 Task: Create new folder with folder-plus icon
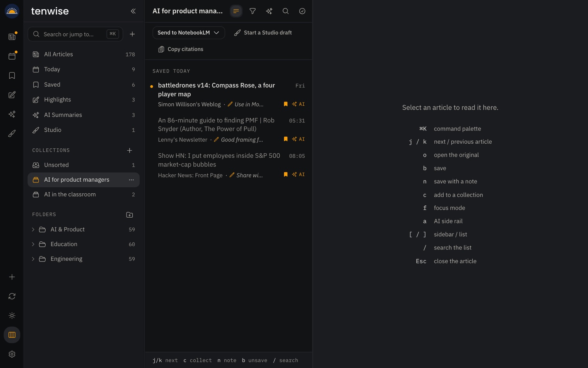pyautogui.click(x=130, y=215)
